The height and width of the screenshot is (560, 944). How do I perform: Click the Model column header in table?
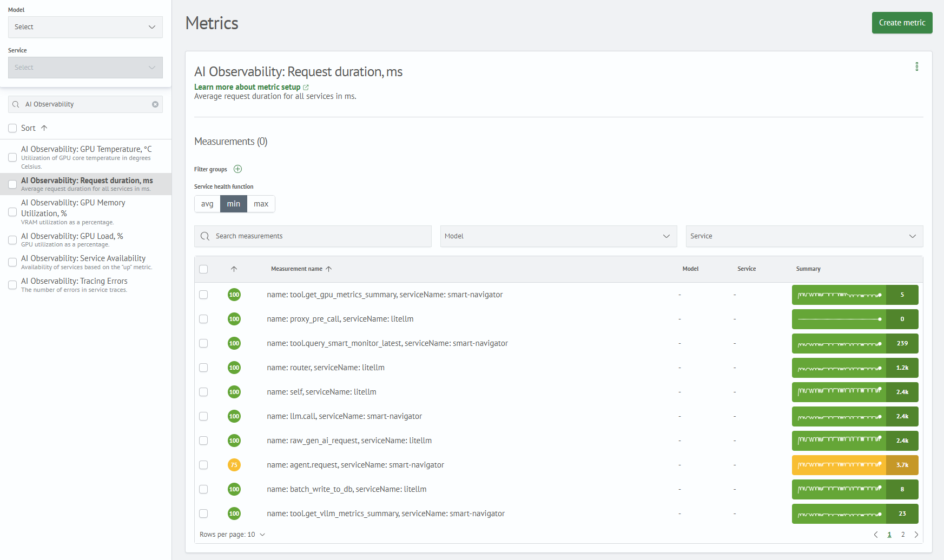pos(690,269)
